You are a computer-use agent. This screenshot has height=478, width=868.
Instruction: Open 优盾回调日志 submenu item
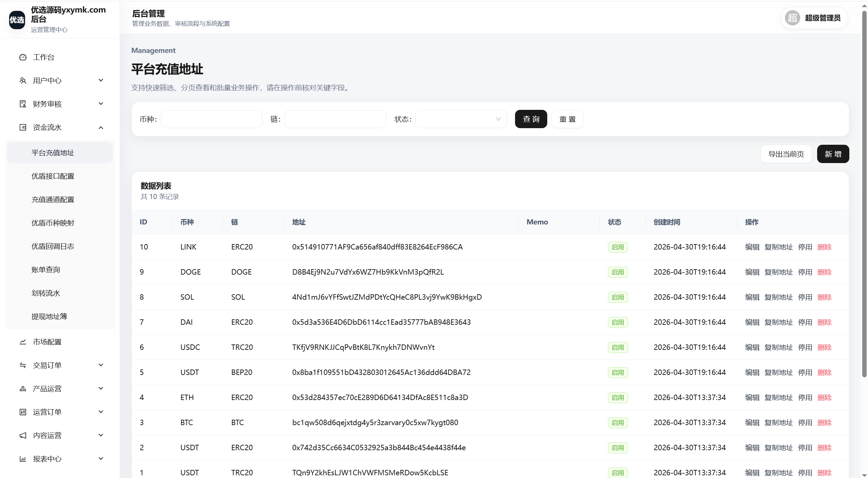coord(60,246)
